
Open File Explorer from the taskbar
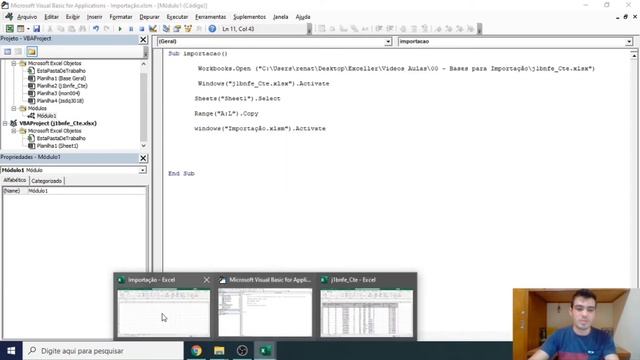click(x=219, y=351)
